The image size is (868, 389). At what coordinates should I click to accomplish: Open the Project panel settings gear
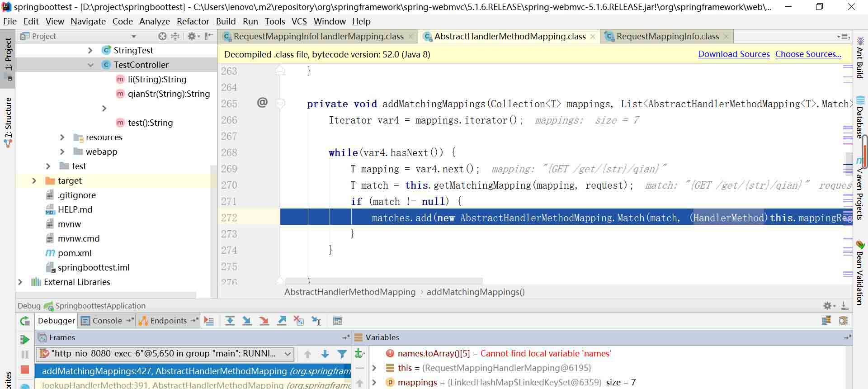[193, 36]
